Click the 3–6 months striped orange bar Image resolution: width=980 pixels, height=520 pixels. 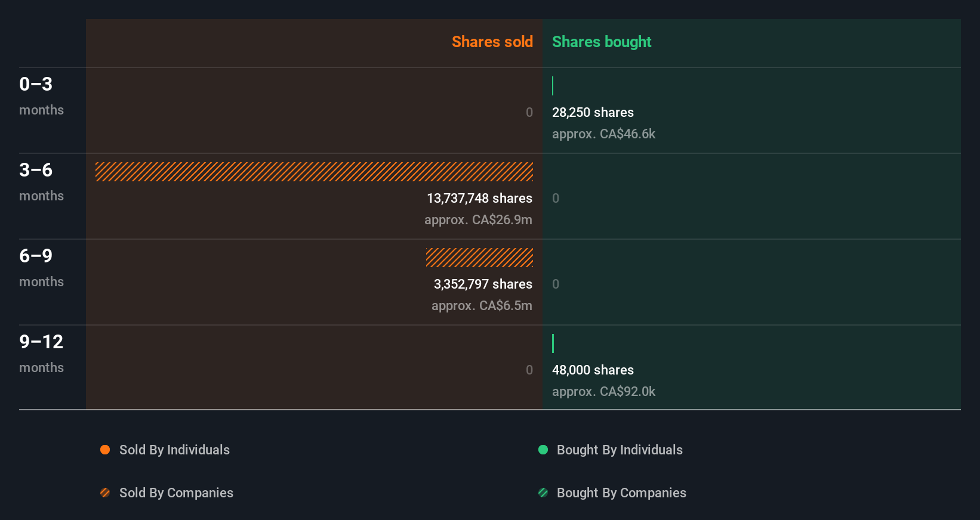[x=314, y=172]
